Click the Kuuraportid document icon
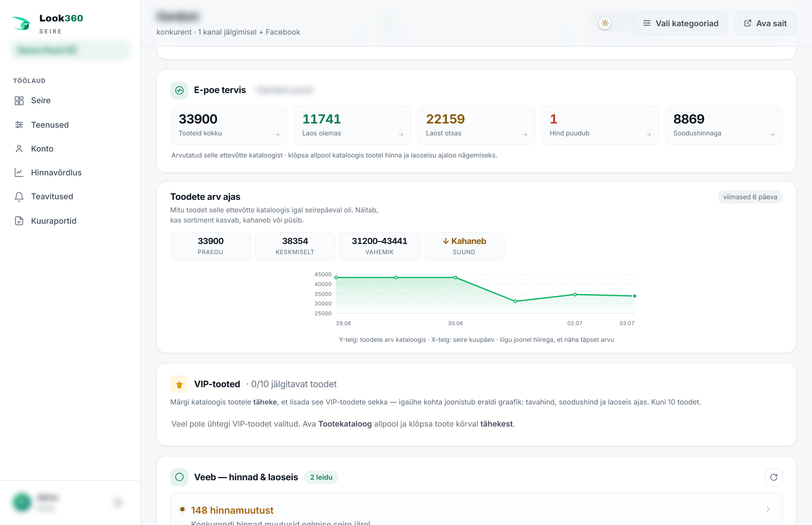The image size is (812, 525). pos(19,221)
